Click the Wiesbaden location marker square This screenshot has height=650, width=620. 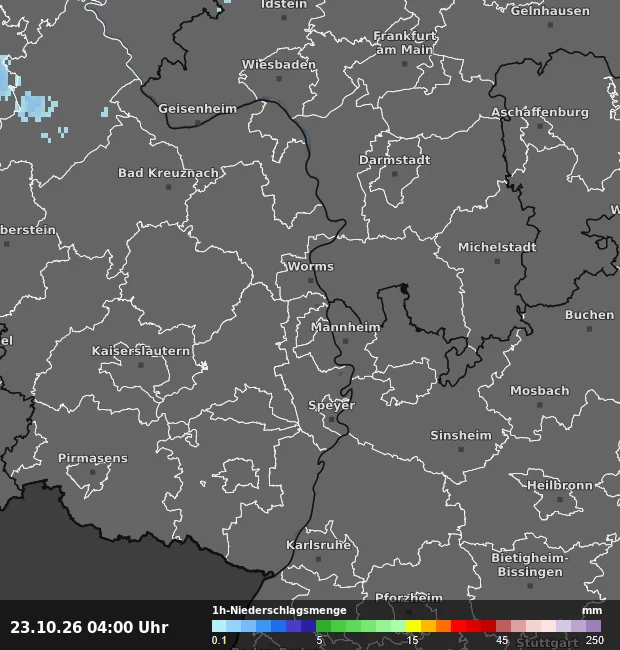pos(279,78)
